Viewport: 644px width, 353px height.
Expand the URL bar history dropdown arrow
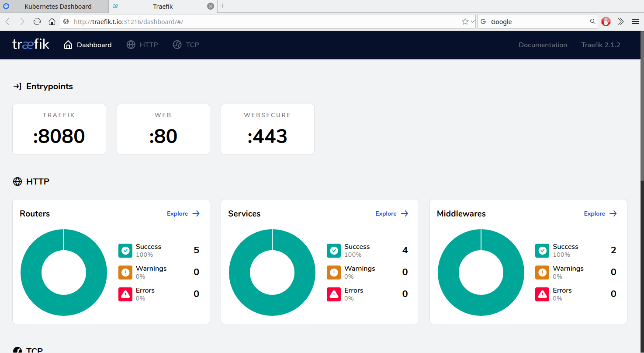tap(472, 21)
